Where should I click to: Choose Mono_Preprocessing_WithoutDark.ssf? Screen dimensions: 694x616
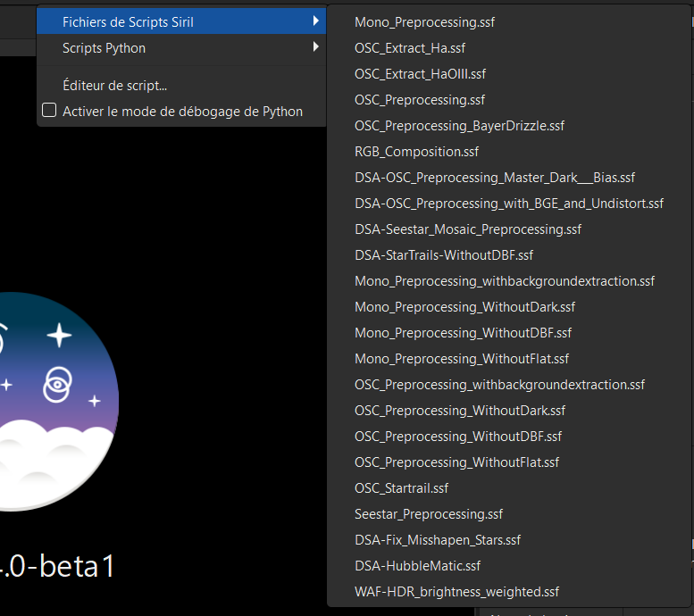coord(464,306)
